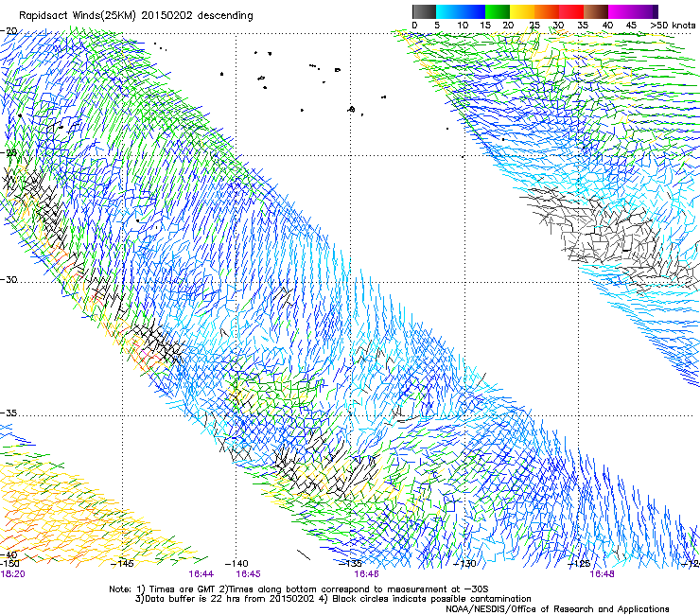This screenshot has width=700, height=615.
Task: Select the '-135' longitude axis label
Action: 350,563
